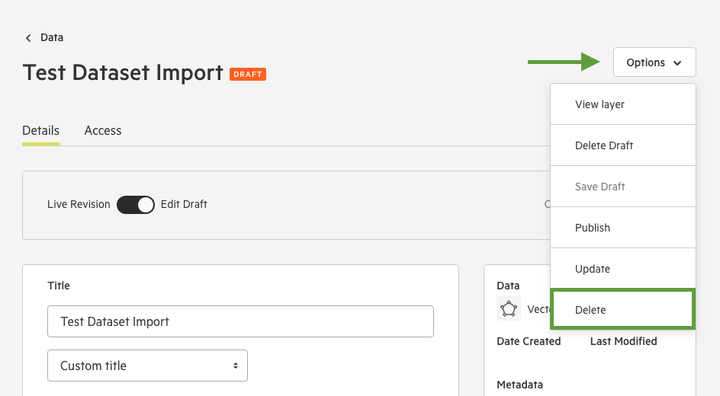Click the chevron arrow in Options button
The height and width of the screenshot is (396, 720).
click(x=677, y=63)
